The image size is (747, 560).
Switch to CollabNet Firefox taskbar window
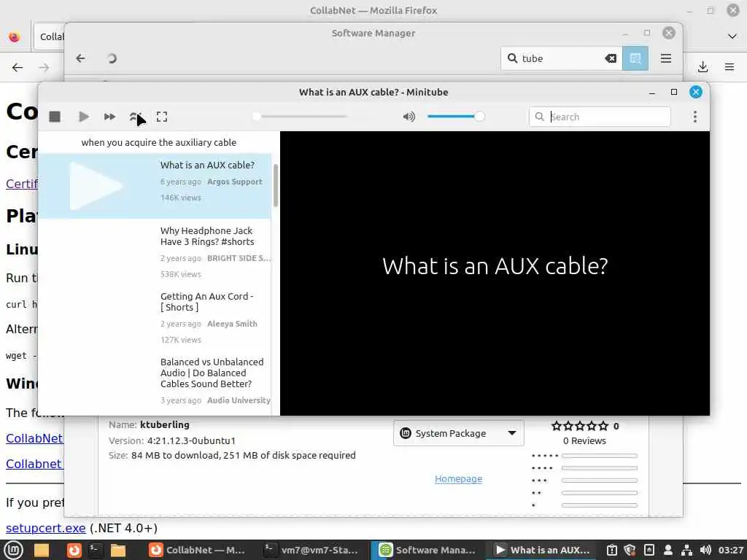(x=196, y=550)
